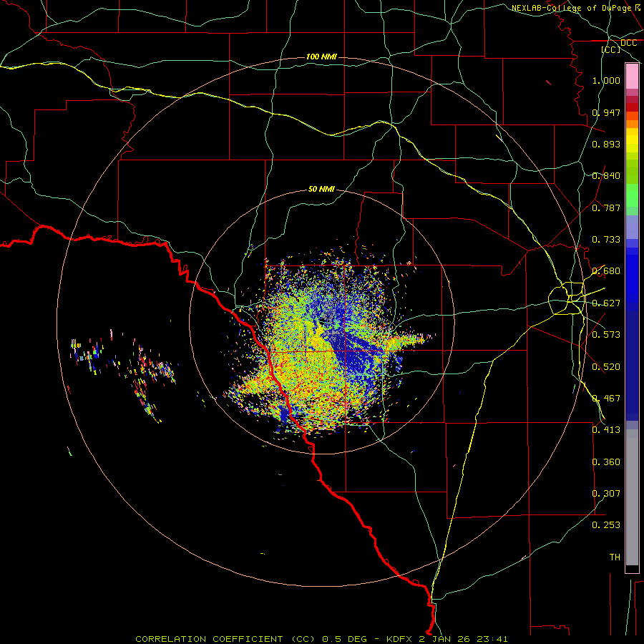
Task: Click the 0.467 value on color scale
Action: [x=606, y=399]
